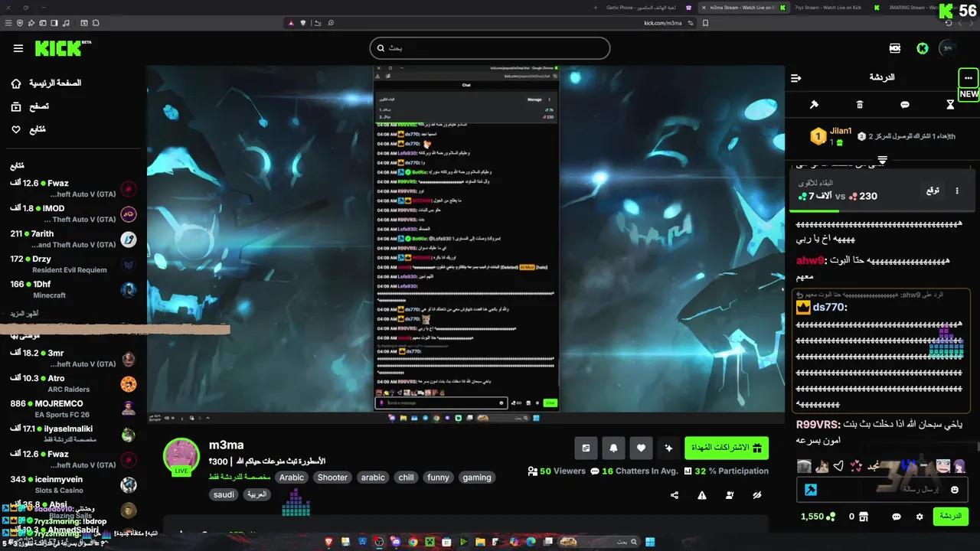The width and height of the screenshot is (980, 551).
Task: Click the hourglass slow mode icon
Action: pyautogui.click(x=950, y=105)
